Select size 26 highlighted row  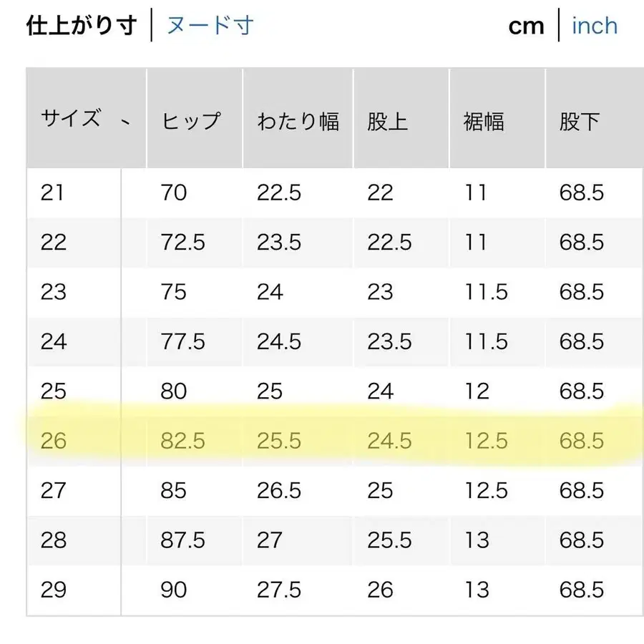[x=322, y=441]
